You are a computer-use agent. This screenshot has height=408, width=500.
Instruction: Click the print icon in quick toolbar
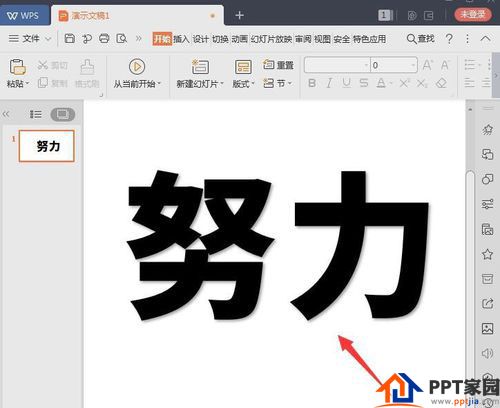(x=104, y=39)
